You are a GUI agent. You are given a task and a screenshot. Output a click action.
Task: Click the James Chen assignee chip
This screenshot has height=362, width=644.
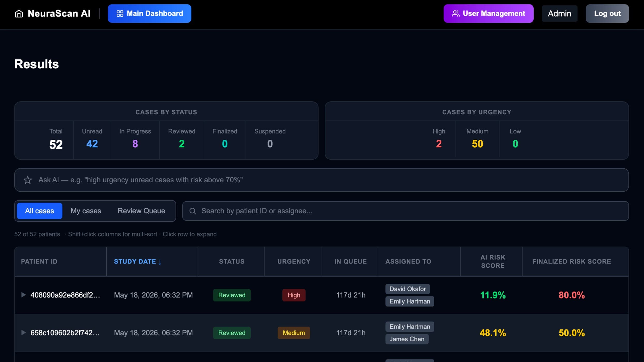[407, 339]
